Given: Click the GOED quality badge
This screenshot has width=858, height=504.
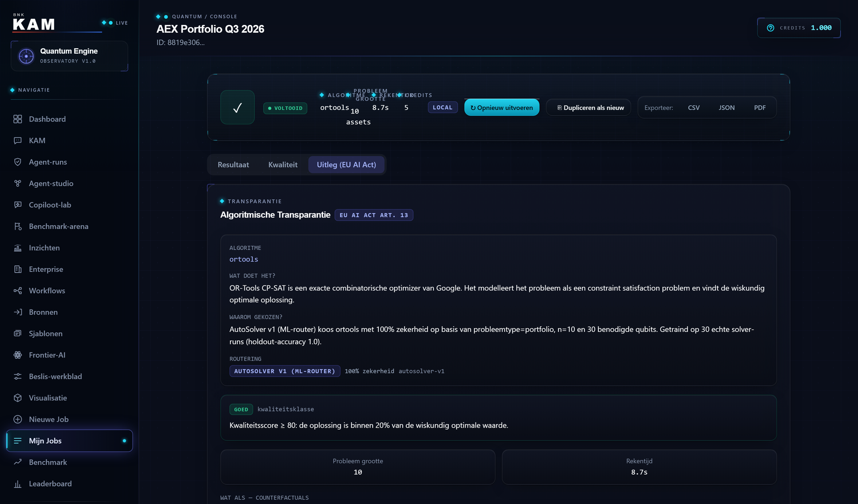Looking at the screenshot, I should pos(241,409).
